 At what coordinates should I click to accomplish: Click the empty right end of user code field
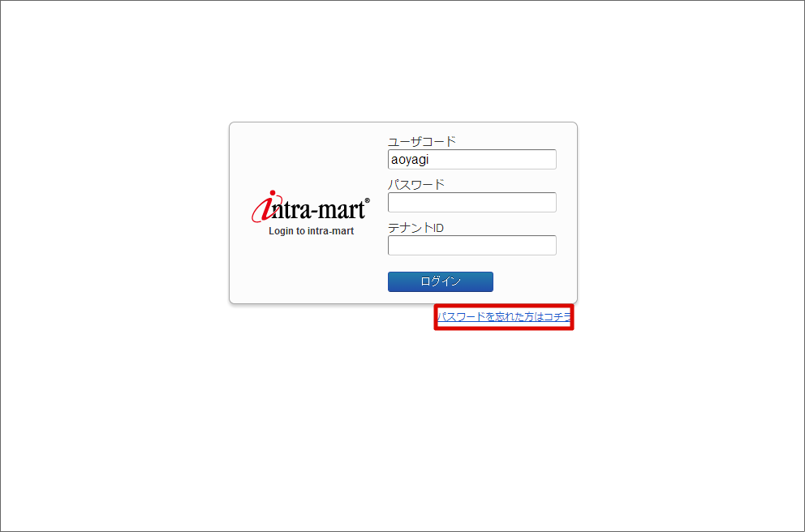(514, 160)
